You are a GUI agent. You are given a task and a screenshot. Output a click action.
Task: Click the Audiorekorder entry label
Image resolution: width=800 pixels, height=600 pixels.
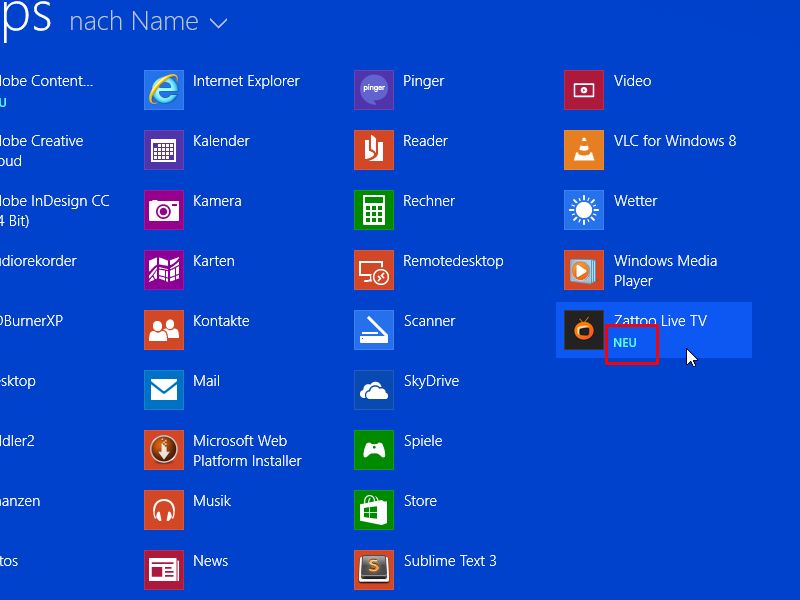pyautogui.click(x=38, y=261)
